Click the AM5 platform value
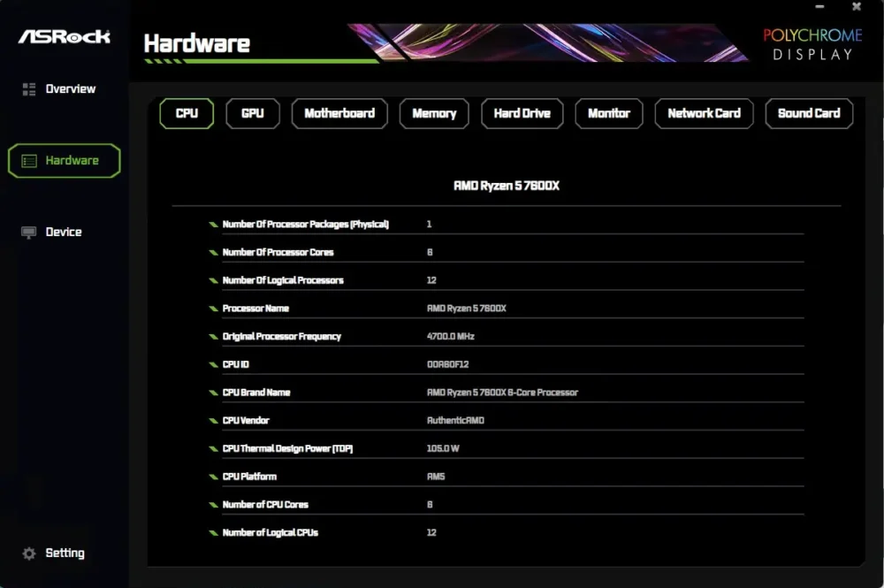This screenshot has height=588, width=884. point(436,477)
